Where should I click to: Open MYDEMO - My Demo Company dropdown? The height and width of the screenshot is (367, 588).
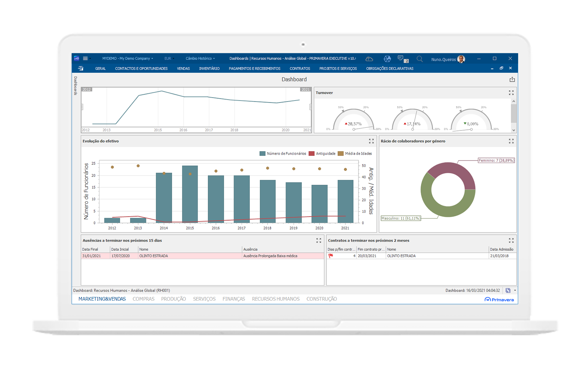tap(128, 58)
